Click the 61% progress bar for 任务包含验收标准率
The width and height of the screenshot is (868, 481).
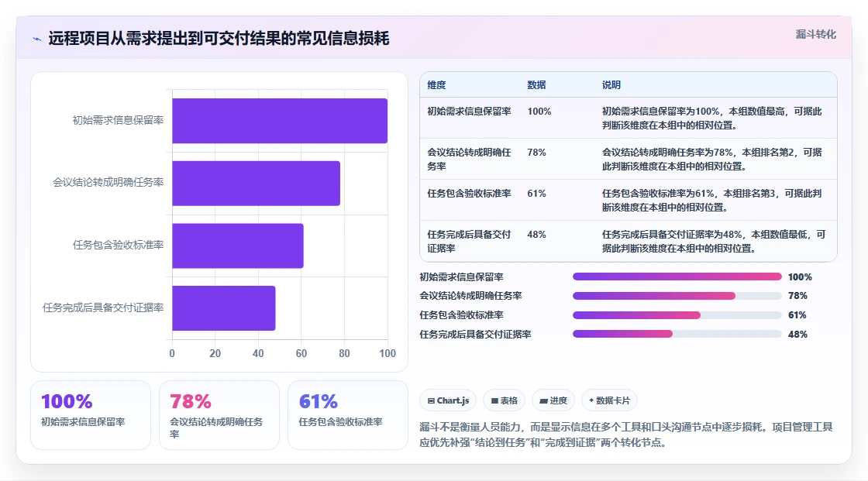pyautogui.click(x=677, y=315)
